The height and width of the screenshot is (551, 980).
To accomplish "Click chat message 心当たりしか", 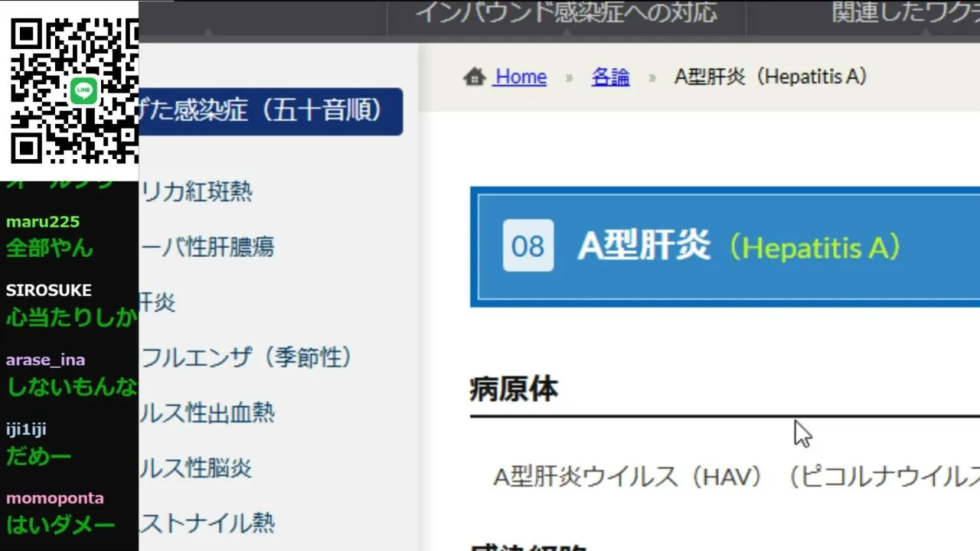I will [x=72, y=317].
